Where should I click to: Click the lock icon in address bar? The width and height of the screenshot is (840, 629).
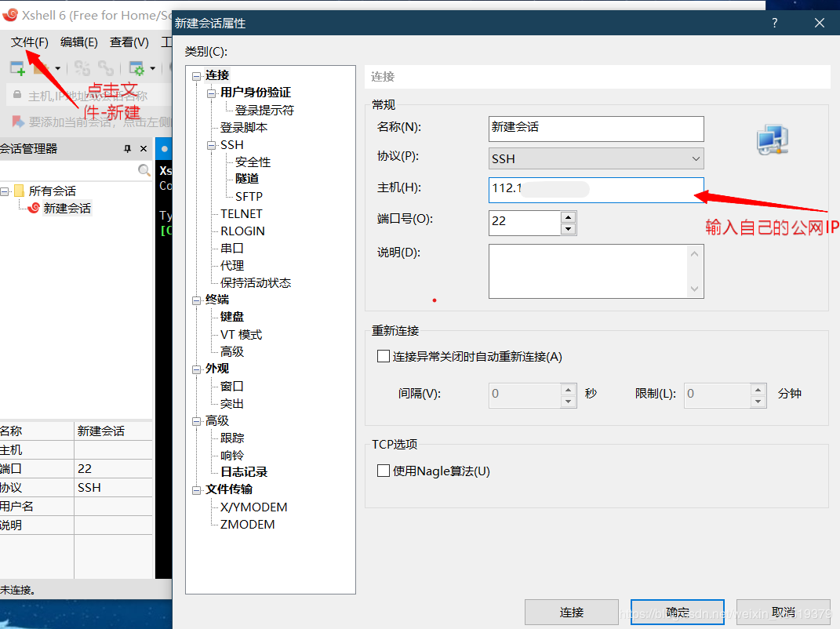17,95
